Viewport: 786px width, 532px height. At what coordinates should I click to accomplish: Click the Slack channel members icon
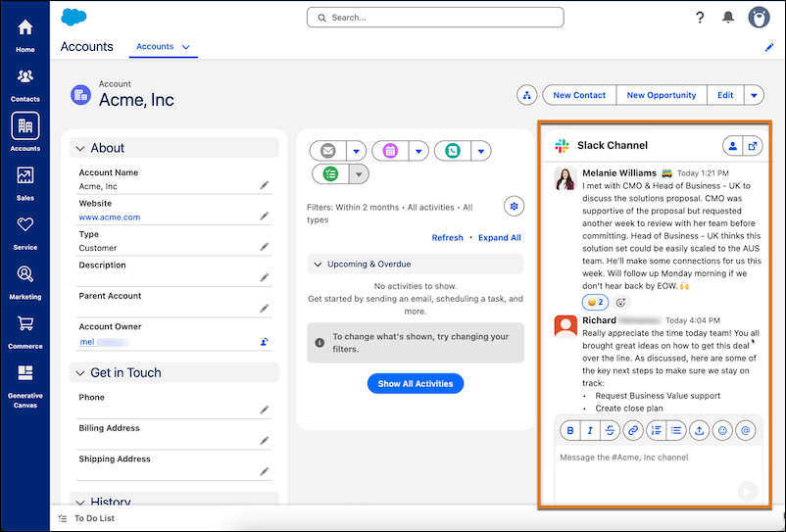pos(732,146)
